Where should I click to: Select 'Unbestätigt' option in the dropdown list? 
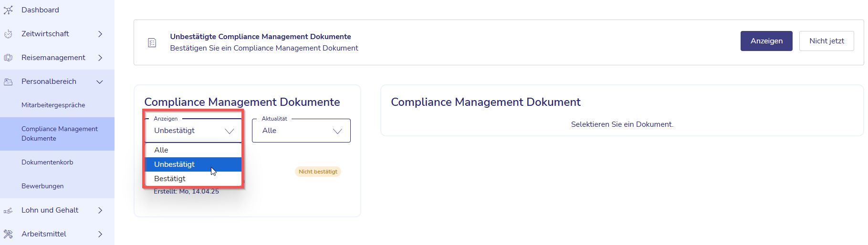193,164
